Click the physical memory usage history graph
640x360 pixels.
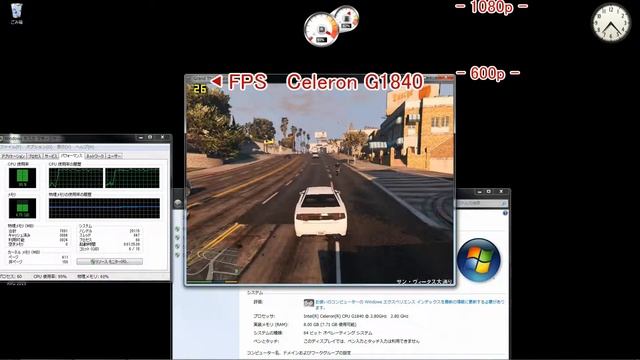(104, 208)
